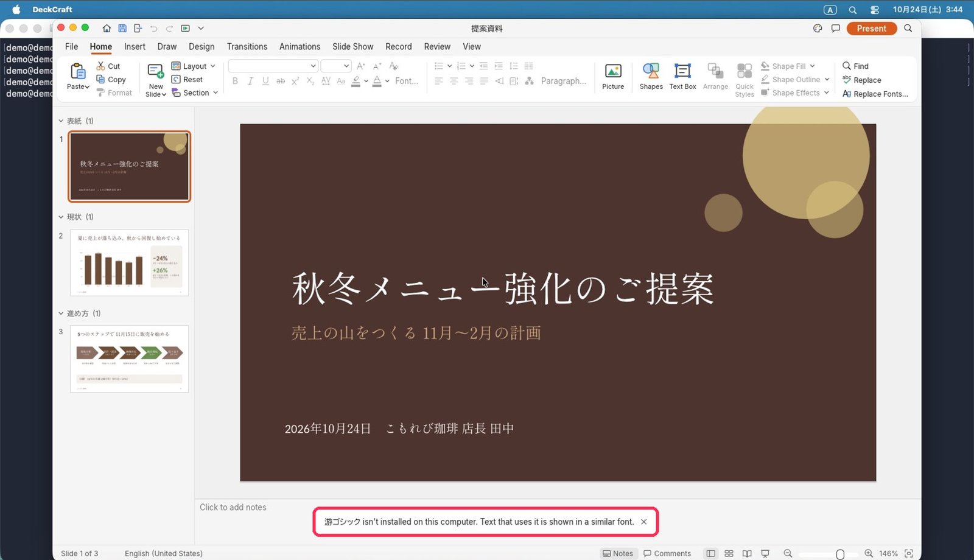Redo the last action

[x=169, y=28]
